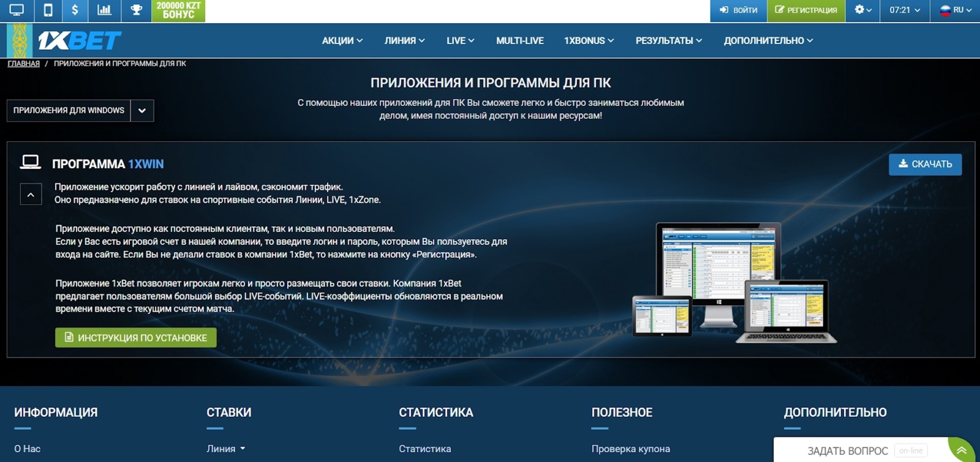Click the scroll-to-top double arrow icon
Viewport: 980px width, 462px height.
pyautogui.click(x=962, y=450)
